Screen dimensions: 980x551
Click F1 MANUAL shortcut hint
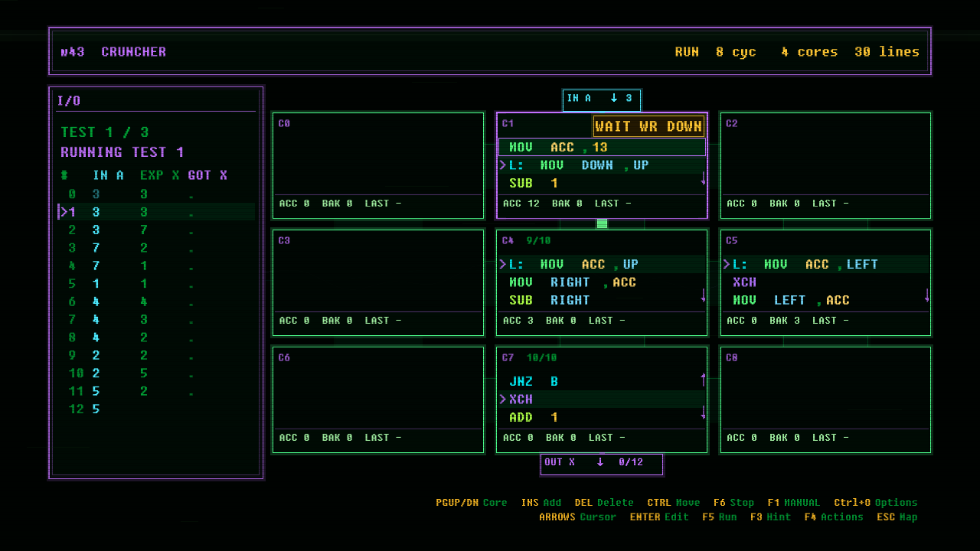point(793,503)
